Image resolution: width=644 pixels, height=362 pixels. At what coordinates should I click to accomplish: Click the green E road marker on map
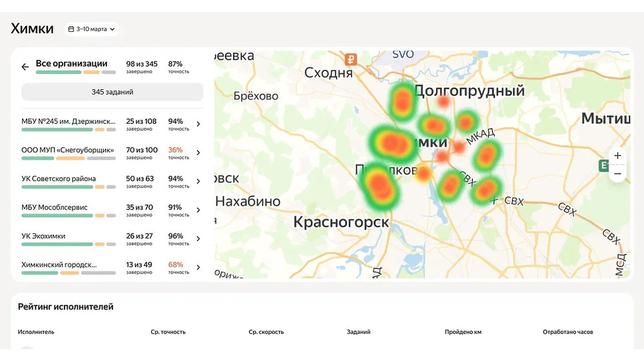pos(604,166)
